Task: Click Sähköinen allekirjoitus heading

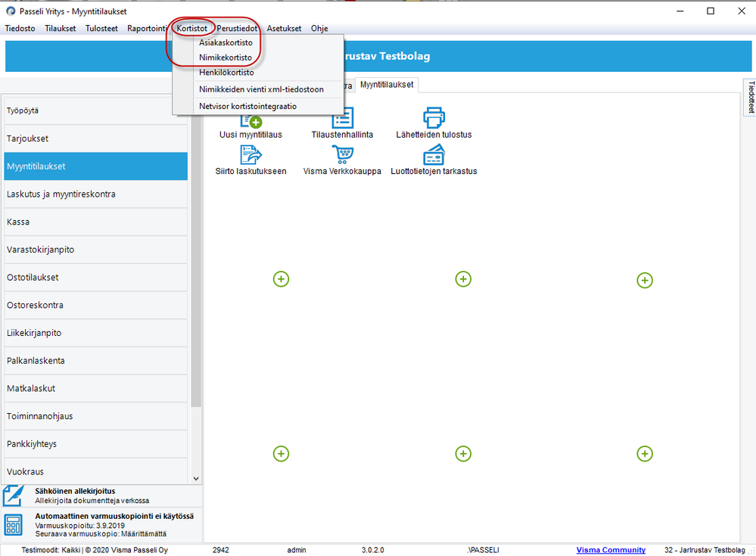Action: [75, 491]
